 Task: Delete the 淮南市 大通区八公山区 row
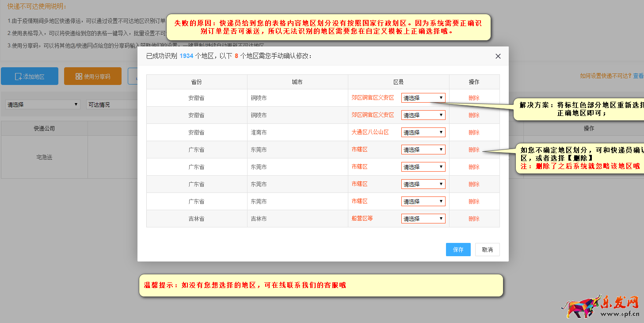pos(474,132)
